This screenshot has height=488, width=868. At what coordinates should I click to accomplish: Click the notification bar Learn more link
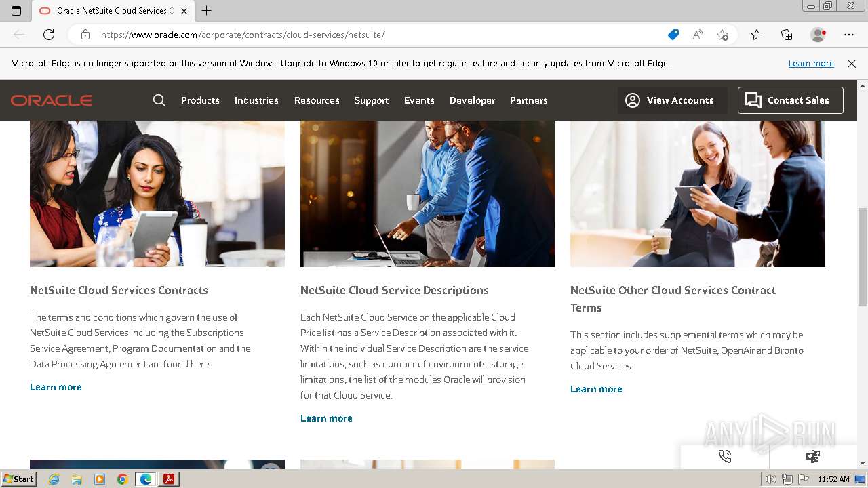point(811,64)
